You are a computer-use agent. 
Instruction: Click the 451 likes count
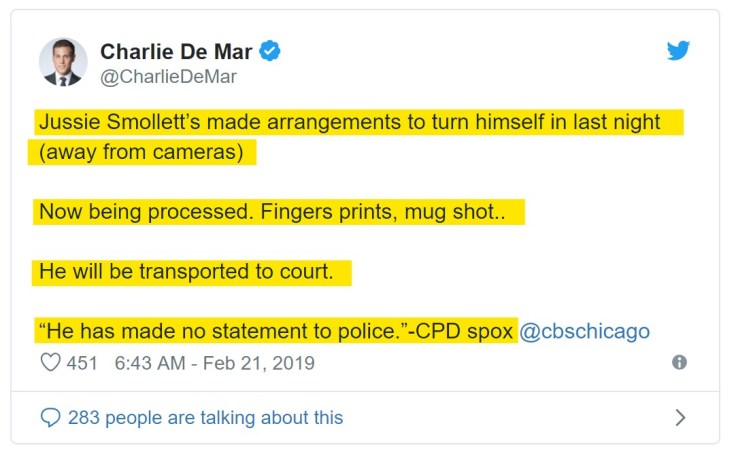click(x=82, y=363)
